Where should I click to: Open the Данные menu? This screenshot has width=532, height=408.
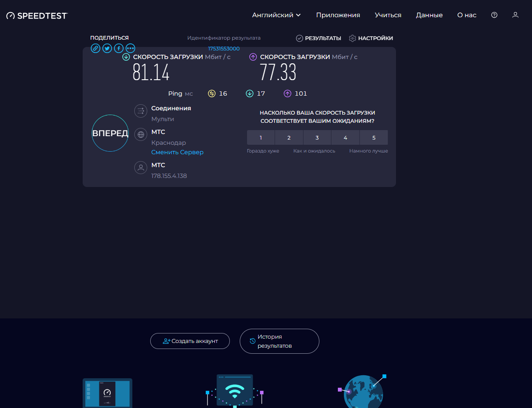429,15
